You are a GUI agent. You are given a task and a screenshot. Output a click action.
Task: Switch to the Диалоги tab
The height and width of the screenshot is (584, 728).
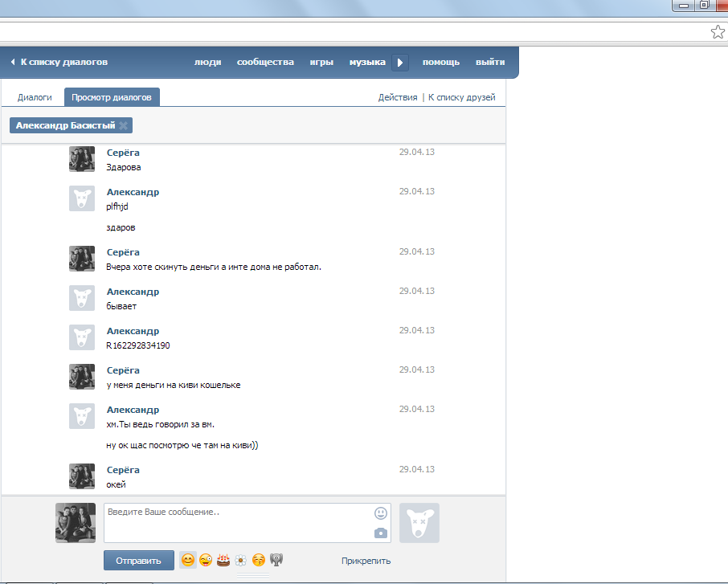click(x=35, y=97)
